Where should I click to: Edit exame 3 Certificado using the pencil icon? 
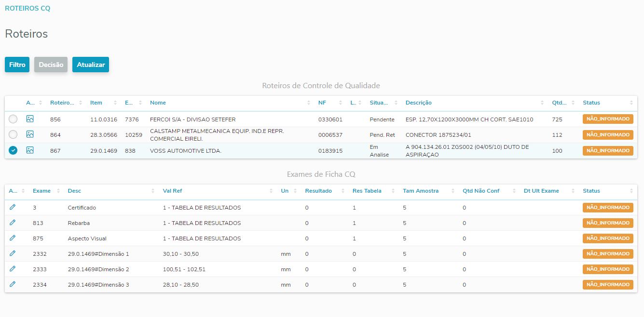point(13,207)
